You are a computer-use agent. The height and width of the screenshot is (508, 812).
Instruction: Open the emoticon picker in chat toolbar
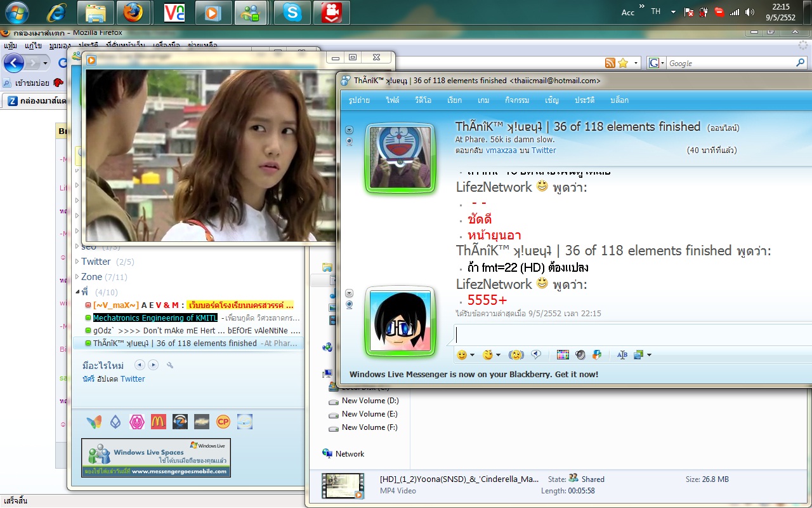pyautogui.click(x=462, y=354)
